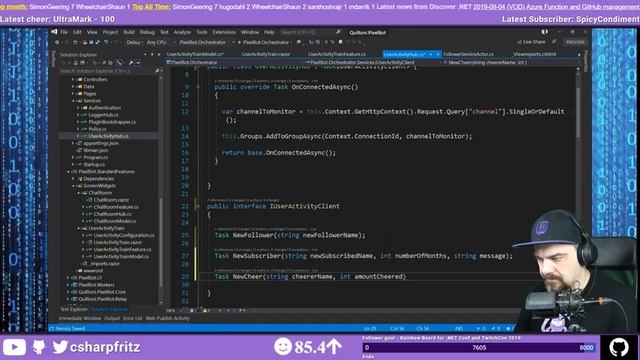This screenshot has width=640, height=360.
Task: Open the File menu
Action: pyautogui.click(x=64, y=32)
